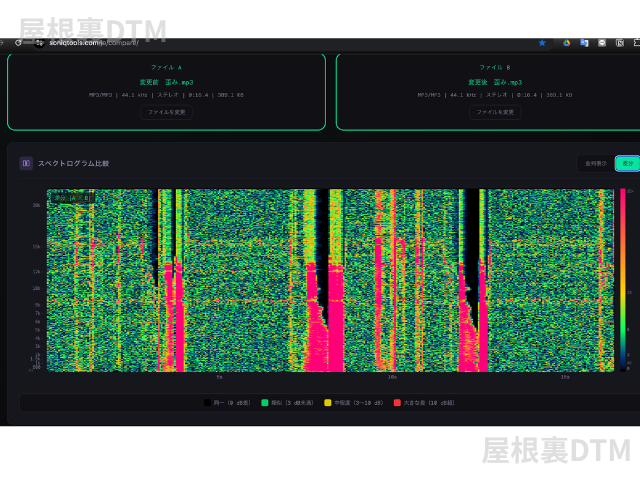Open site info icon beside the URL

(40, 43)
